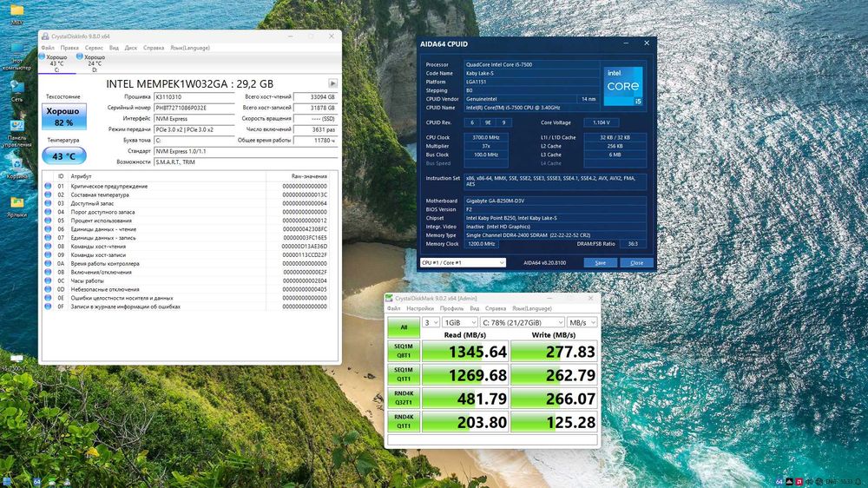
Task: Select drive C: Хорошо 43 °C tab
Action: pos(56,63)
